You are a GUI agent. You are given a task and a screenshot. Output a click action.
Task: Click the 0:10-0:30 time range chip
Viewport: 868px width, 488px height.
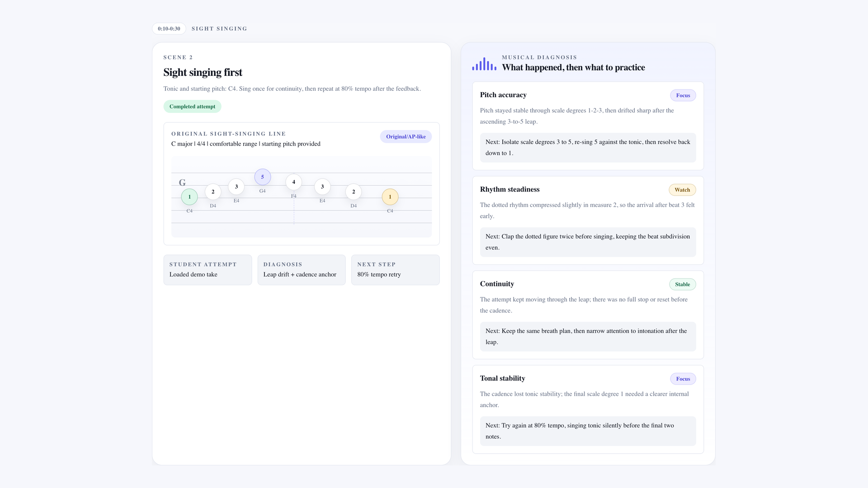coord(169,28)
